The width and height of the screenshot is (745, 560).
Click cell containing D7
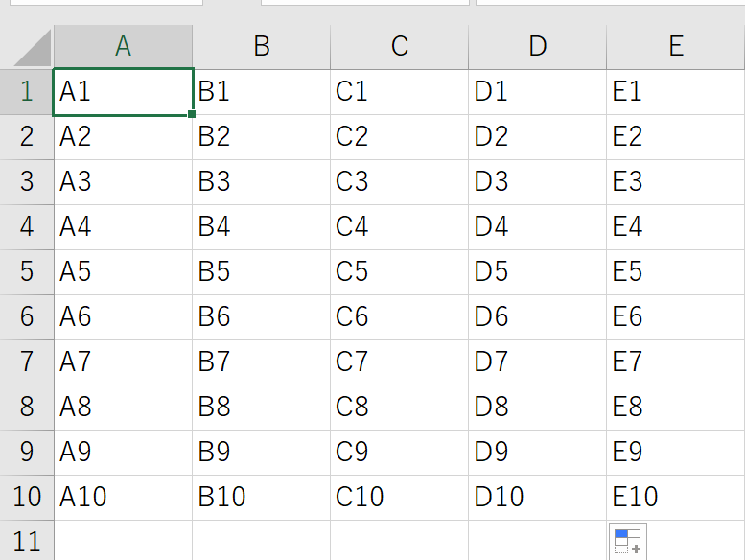[x=537, y=362]
